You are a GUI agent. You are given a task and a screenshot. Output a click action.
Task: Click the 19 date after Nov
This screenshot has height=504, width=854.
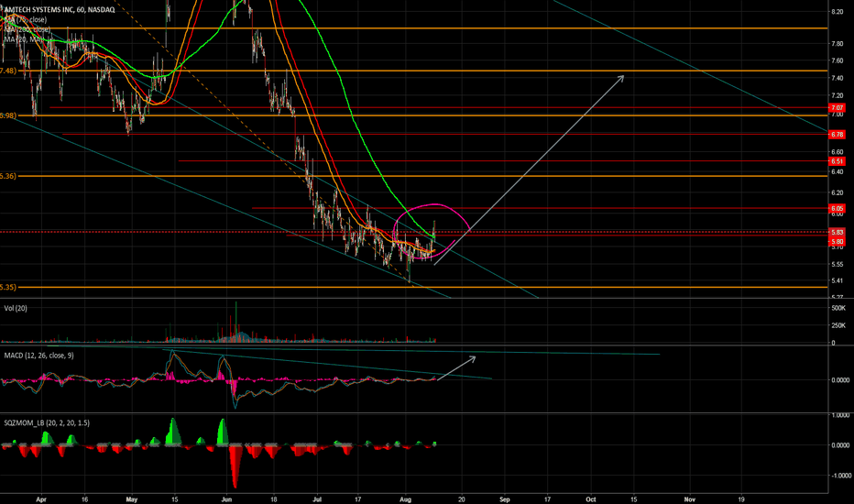coord(741,499)
